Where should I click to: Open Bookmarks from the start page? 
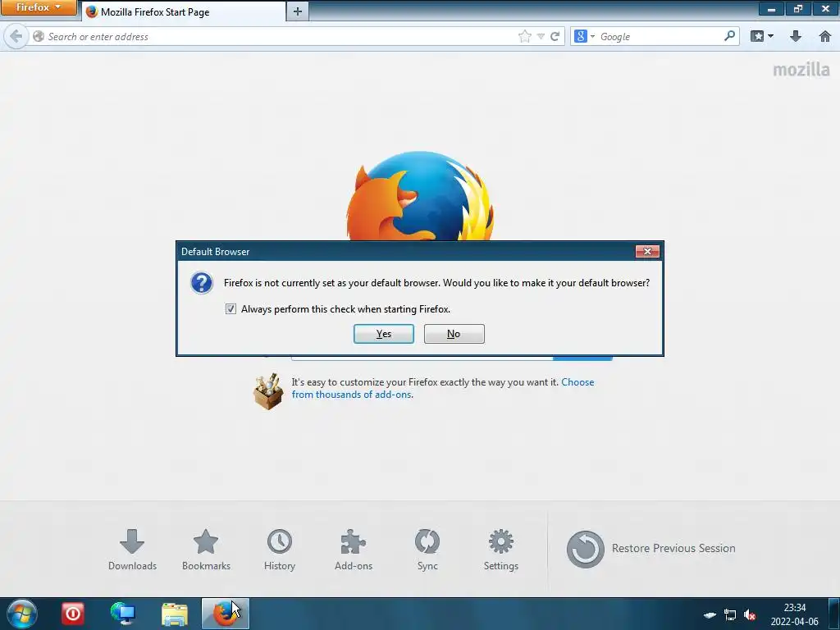coord(206,550)
